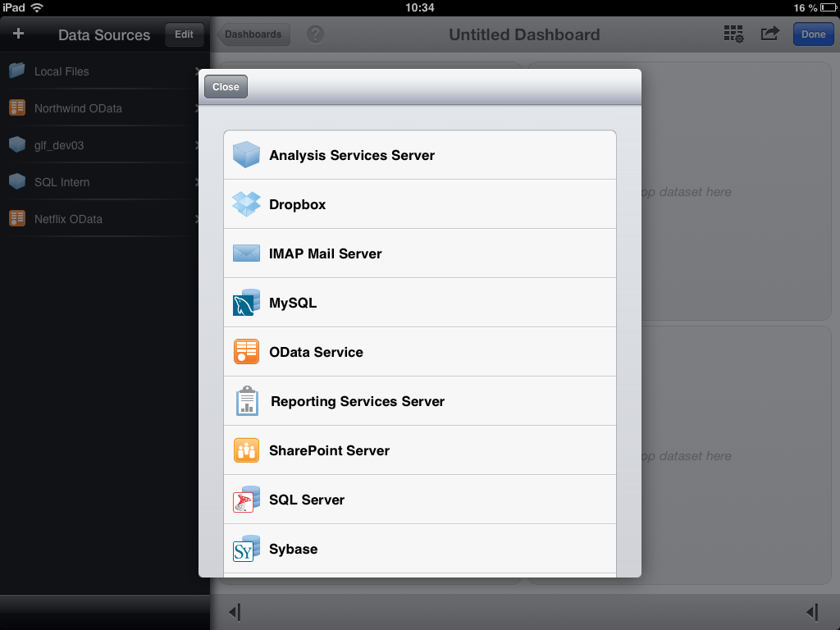Click the Sybase SY icon

pyautogui.click(x=246, y=549)
